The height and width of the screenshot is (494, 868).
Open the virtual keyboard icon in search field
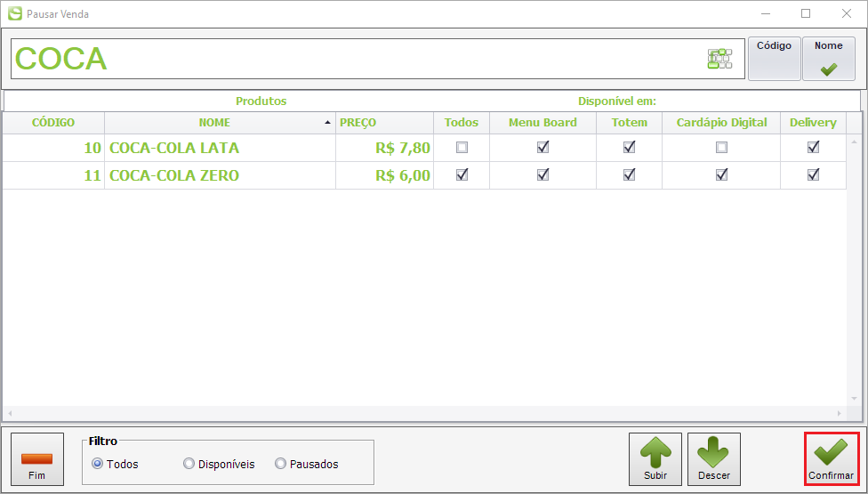click(719, 59)
